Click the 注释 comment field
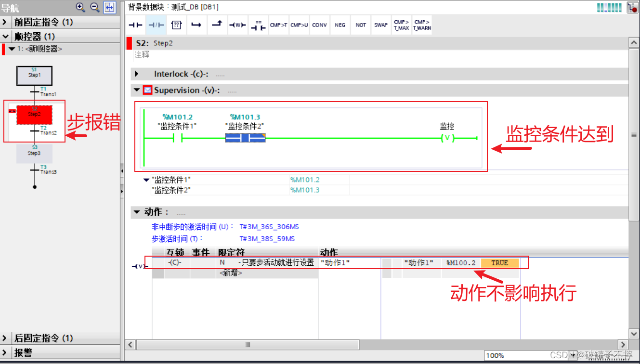 (x=142, y=55)
